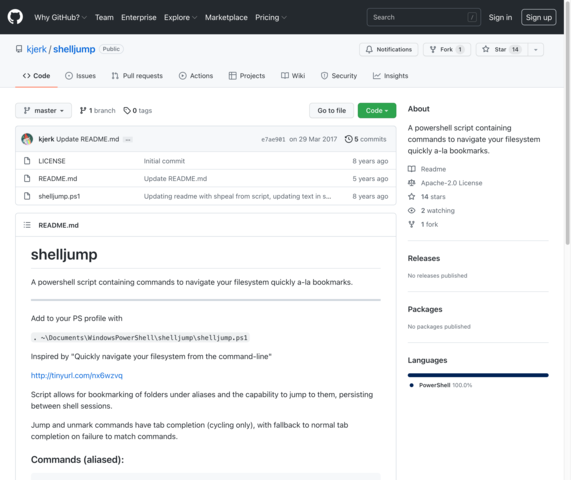The image size is (571, 480).
Task: Click the book icon beside Readme in About
Action: tap(411, 169)
